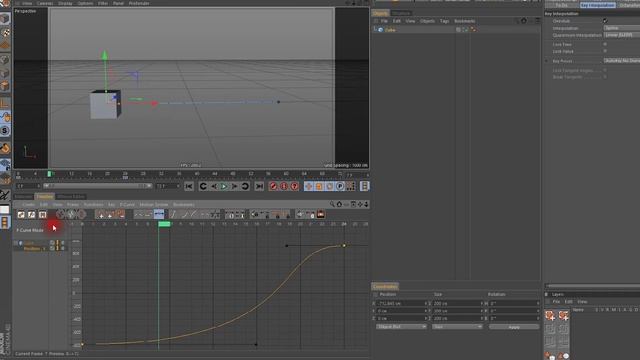Go to start of animation

[x=189, y=186]
